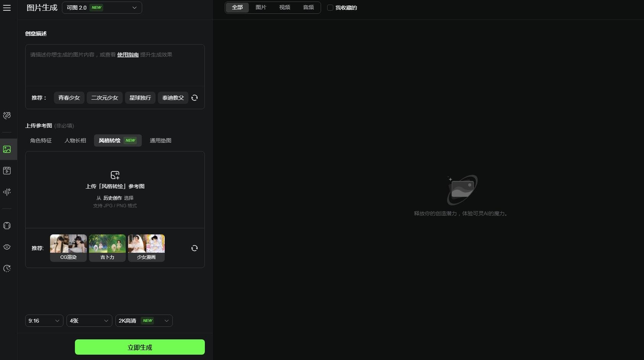The width and height of the screenshot is (644, 360).
Task: Open the 使用指南 link
Action: (128, 55)
